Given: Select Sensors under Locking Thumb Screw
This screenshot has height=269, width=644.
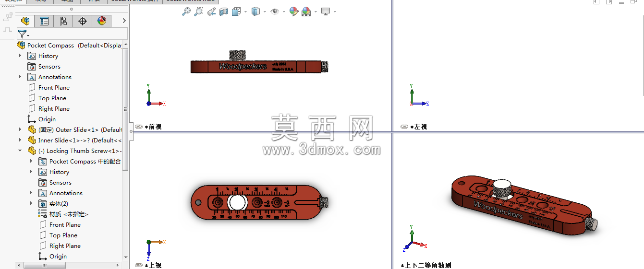Looking at the screenshot, I should (55, 183).
